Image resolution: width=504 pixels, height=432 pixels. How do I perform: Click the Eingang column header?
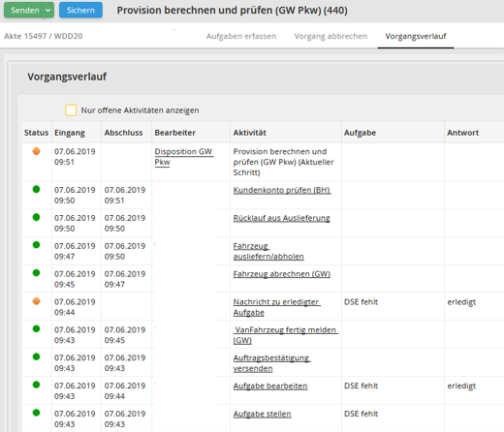click(70, 133)
